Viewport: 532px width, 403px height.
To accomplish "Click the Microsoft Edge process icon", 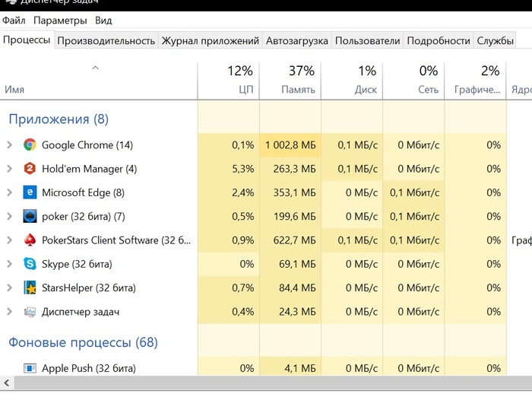I will tap(30, 192).
